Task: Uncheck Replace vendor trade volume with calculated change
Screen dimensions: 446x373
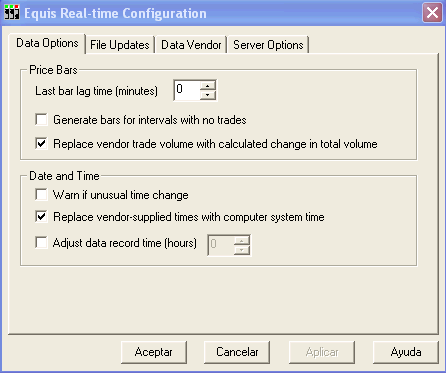Action: click(41, 144)
